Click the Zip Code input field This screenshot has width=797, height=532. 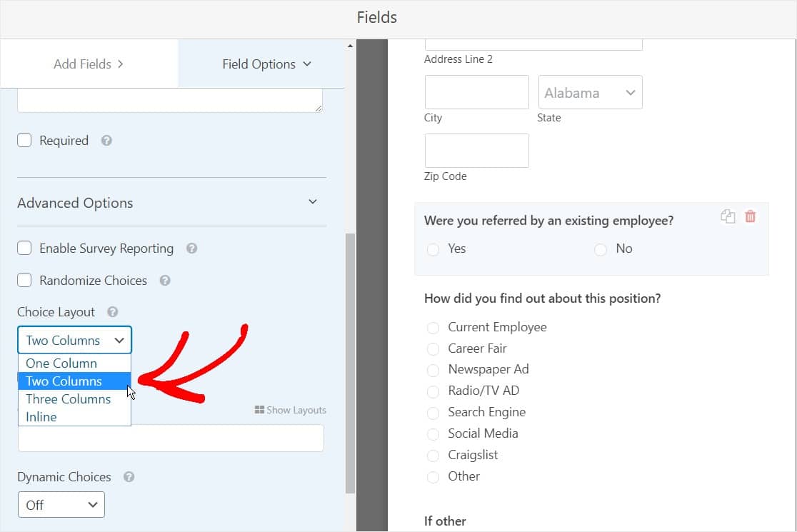(476, 151)
